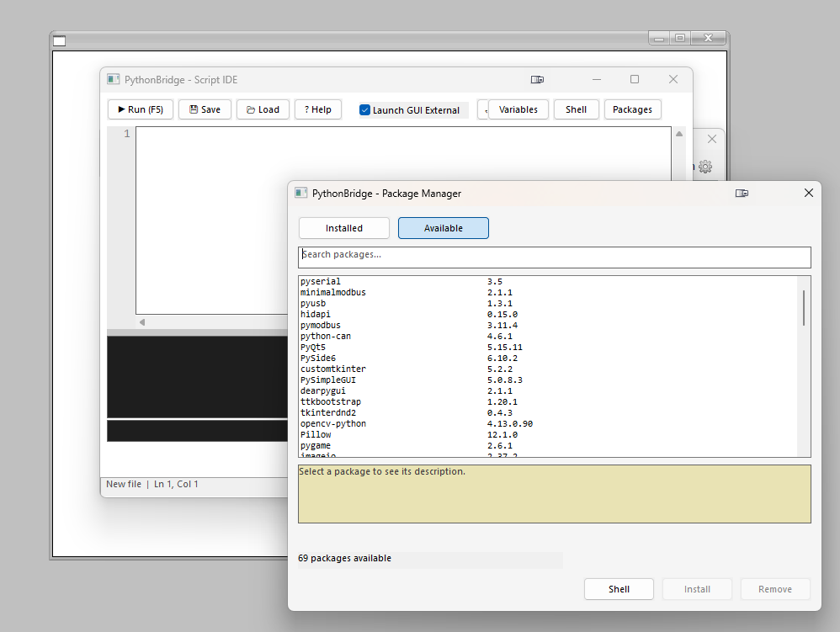Screen dimensions: 840x632
Task: Select the PyQt5 package row
Action: [x=547, y=347]
